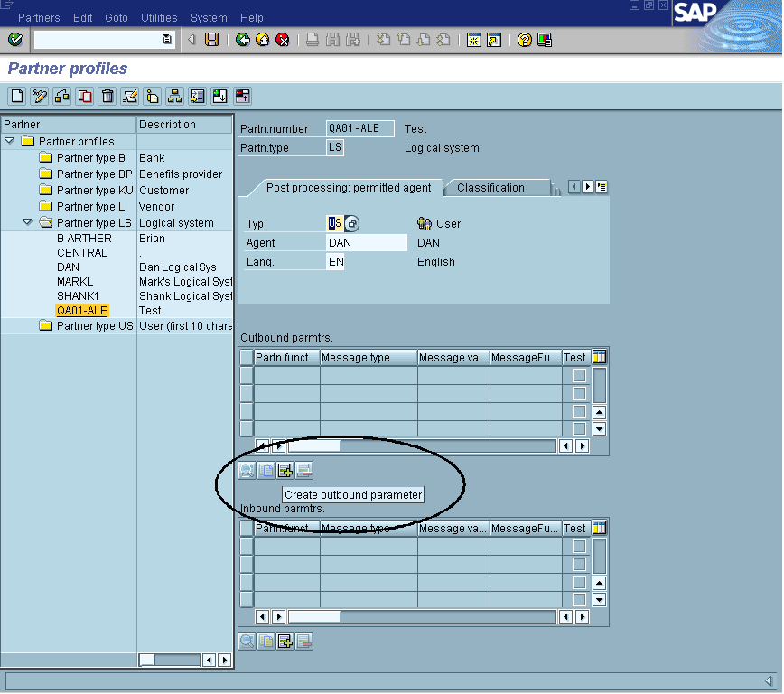
Task: Click Create outbound parameter icon
Action: (x=285, y=470)
